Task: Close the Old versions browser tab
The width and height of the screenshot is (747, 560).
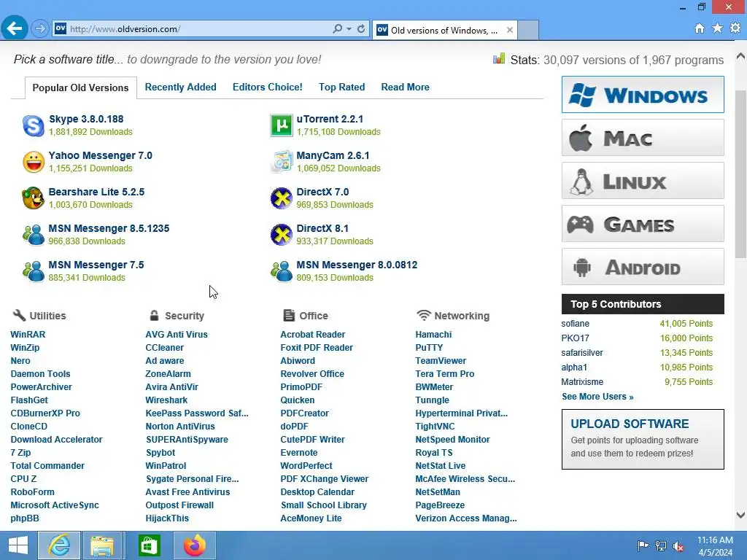Action: pos(510,30)
